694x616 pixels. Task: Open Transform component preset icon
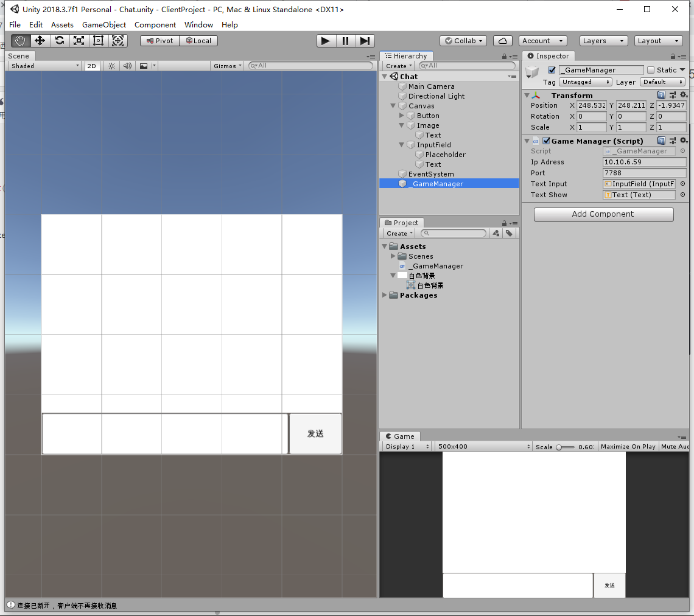coord(673,95)
